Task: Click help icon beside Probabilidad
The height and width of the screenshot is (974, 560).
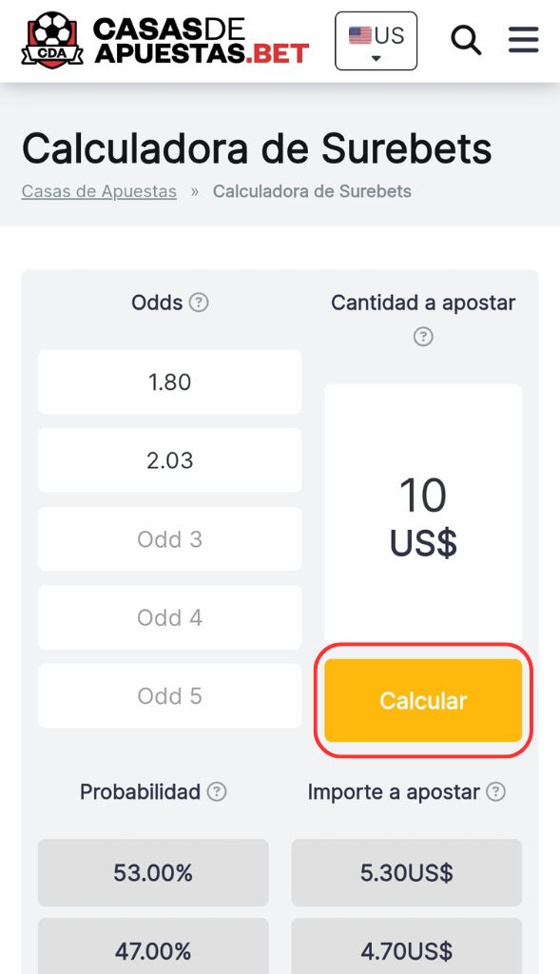Action: [x=217, y=792]
